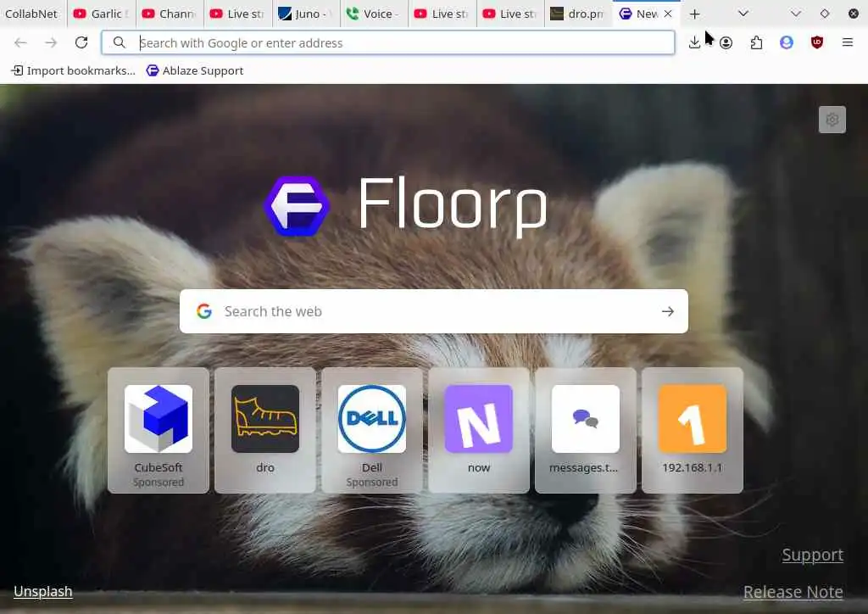The height and width of the screenshot is (614, 868).
Task: Open the messages shortcut tile
Action: point(586,430)
